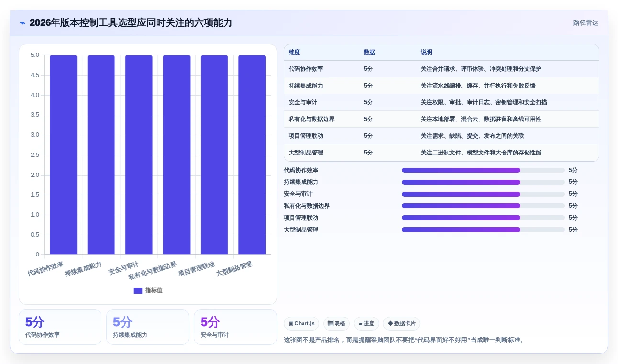Image resolution: width=618 pixels, height=364 pixels.
Task: Click the 代码协作效率 label beside its progress bar
Action: [x=301, y=170]
